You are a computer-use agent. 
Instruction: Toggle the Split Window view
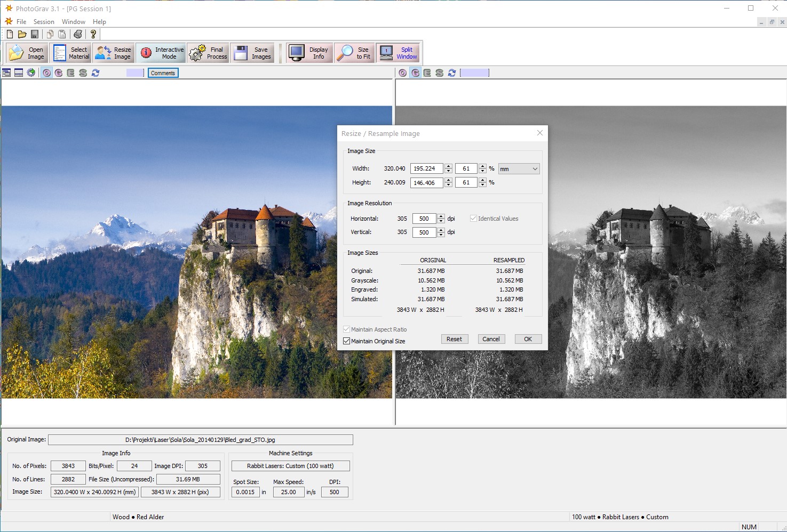398,53
